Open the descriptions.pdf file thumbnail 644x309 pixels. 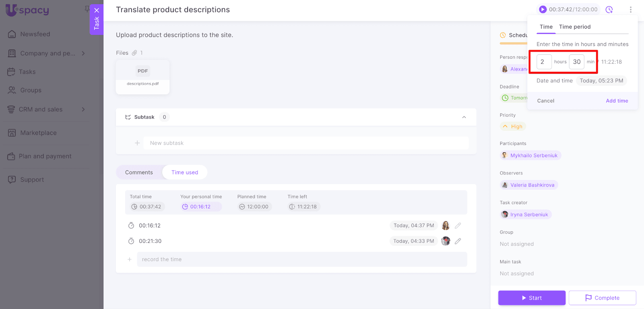click(x=142, y=77)
